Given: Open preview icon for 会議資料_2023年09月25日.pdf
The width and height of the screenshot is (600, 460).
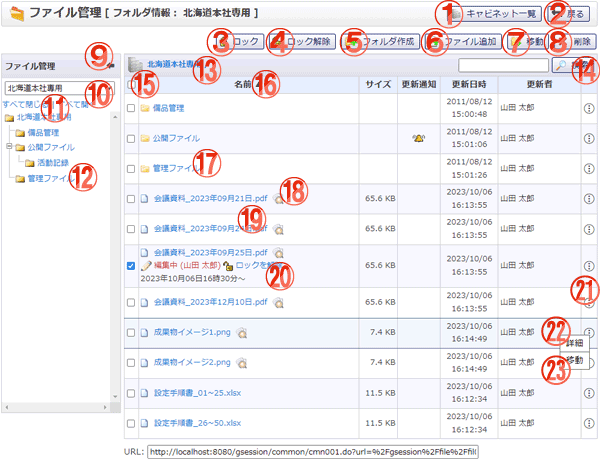Looking at the screenshot, I should [279, 253].
